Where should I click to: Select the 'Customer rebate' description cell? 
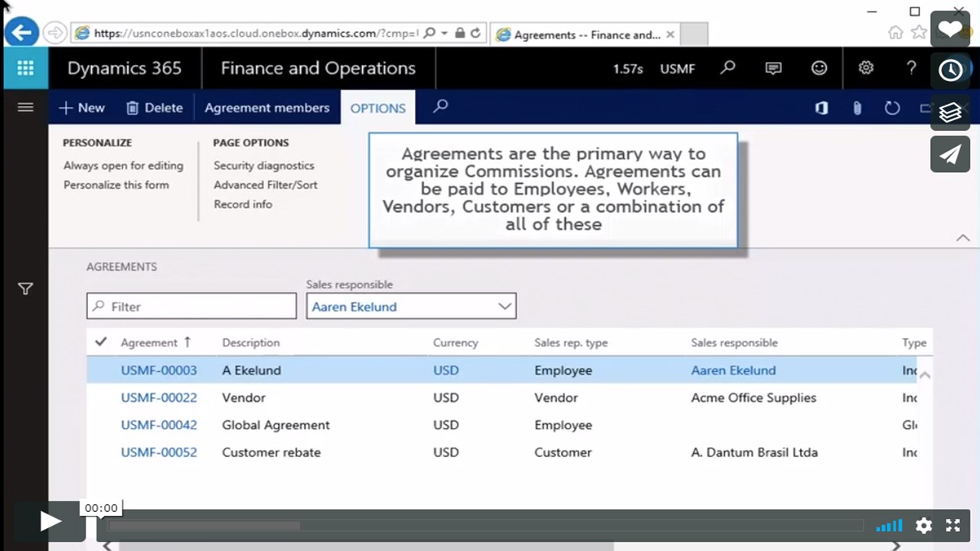tap(271, 452)
